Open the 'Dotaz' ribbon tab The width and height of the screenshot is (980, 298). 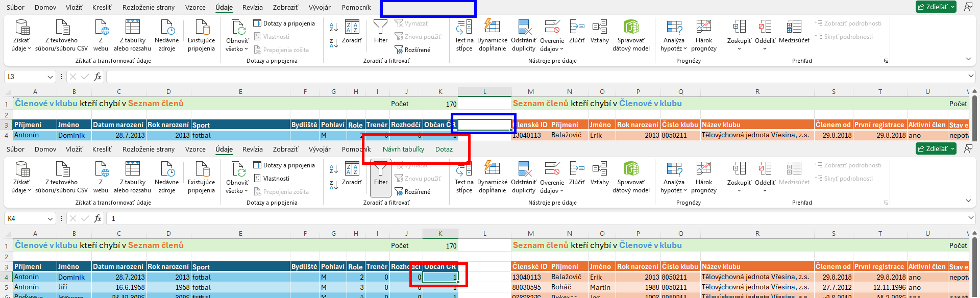444,150
